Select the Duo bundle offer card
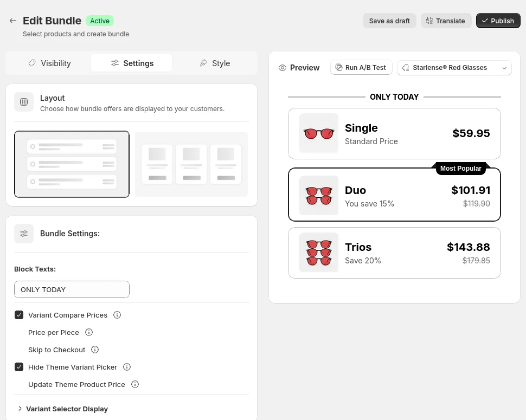Image resolution: width=526 pixels, height=420 pixels. [394, 195]
